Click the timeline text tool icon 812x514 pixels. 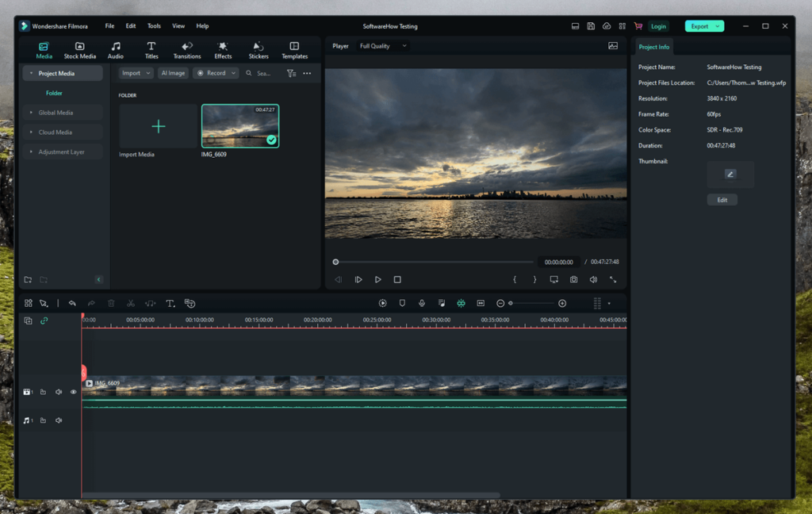pyautogui.click(x=170, y=304)
